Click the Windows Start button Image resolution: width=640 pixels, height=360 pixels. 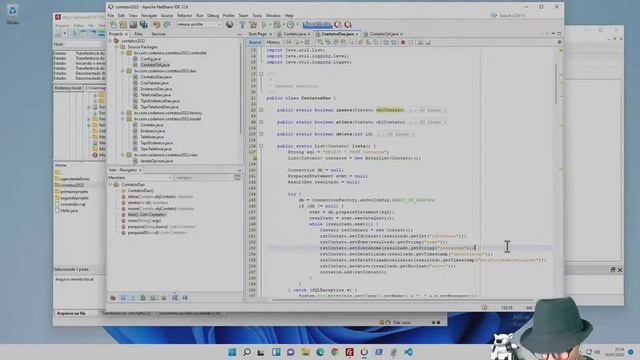click(x=232, y=352)
